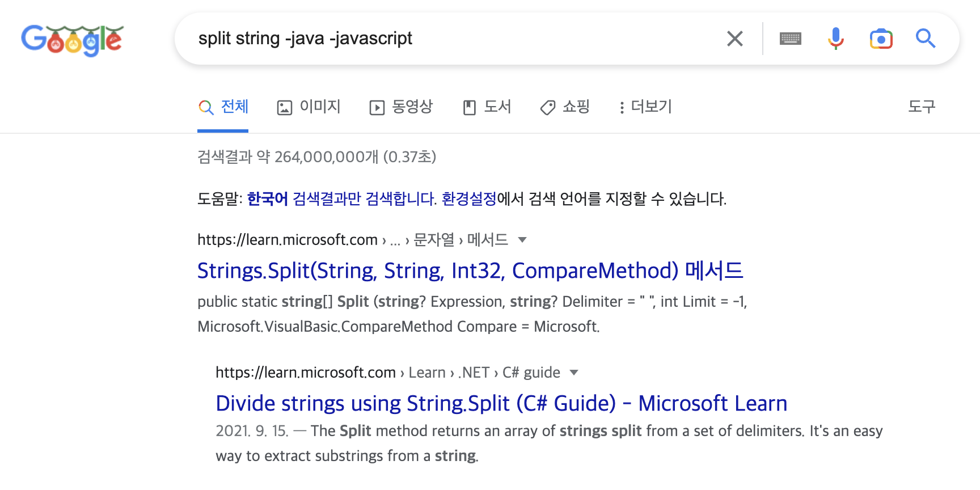The height and width of the screenshot is (490, 980).
Task: Click the book icon on 도서 tab
Action: 470,108
